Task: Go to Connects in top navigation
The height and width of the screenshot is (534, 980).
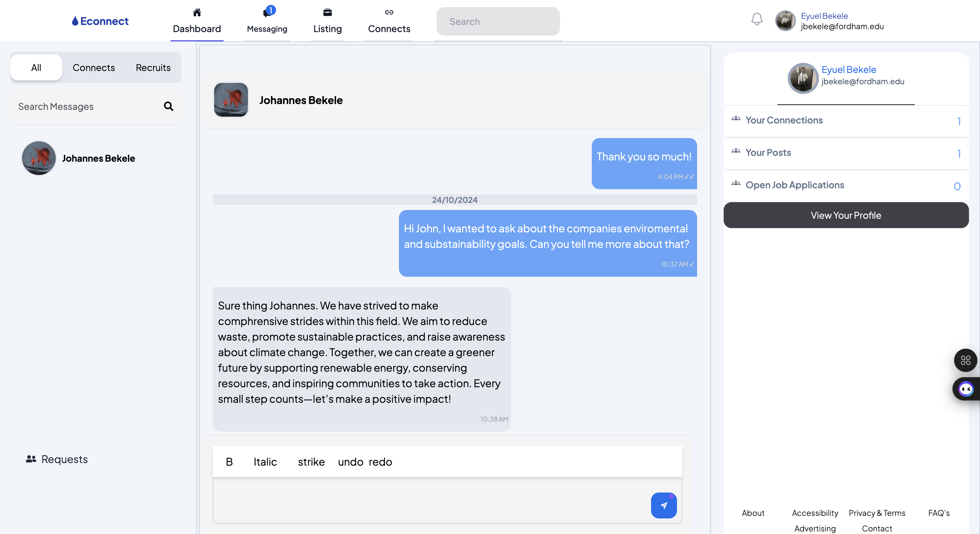Action: point(389,29)
